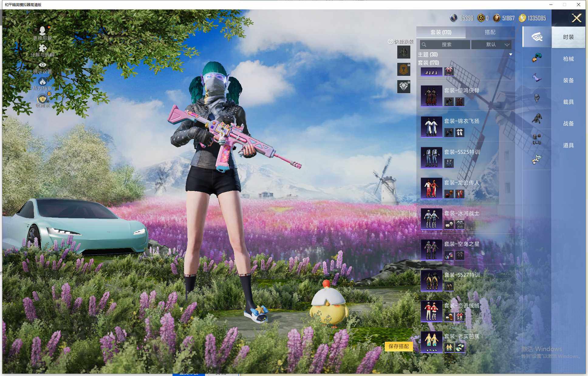Toggle the locked trophy quick-outfit slot
This screenshot has width=588, height=376.
(x=404, y=69)
